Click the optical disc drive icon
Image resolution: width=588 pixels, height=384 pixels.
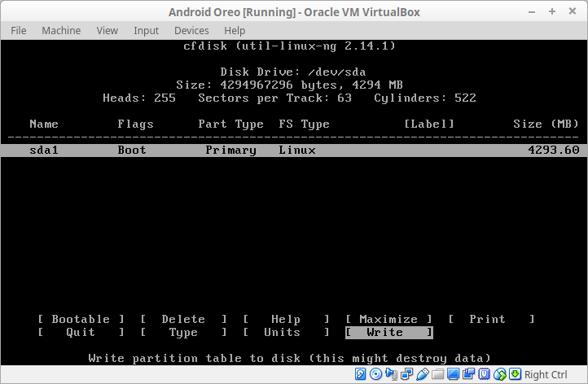pyautogui.click(x=375, y=374)
